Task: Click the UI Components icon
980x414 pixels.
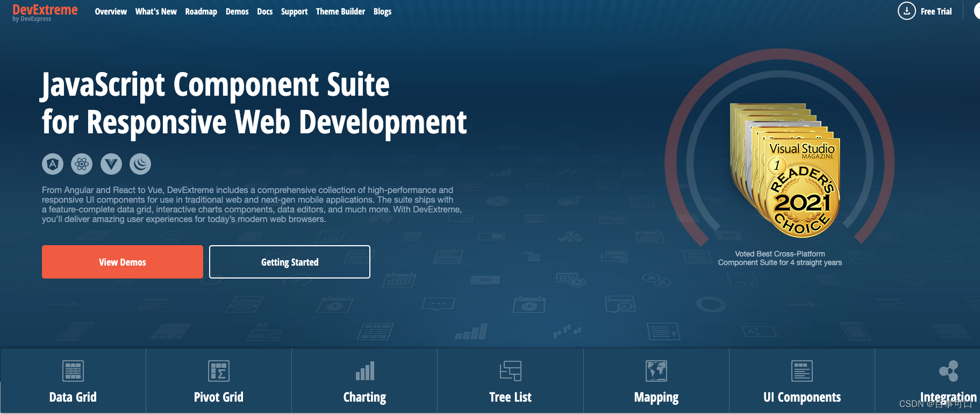Action: point(802,371)
